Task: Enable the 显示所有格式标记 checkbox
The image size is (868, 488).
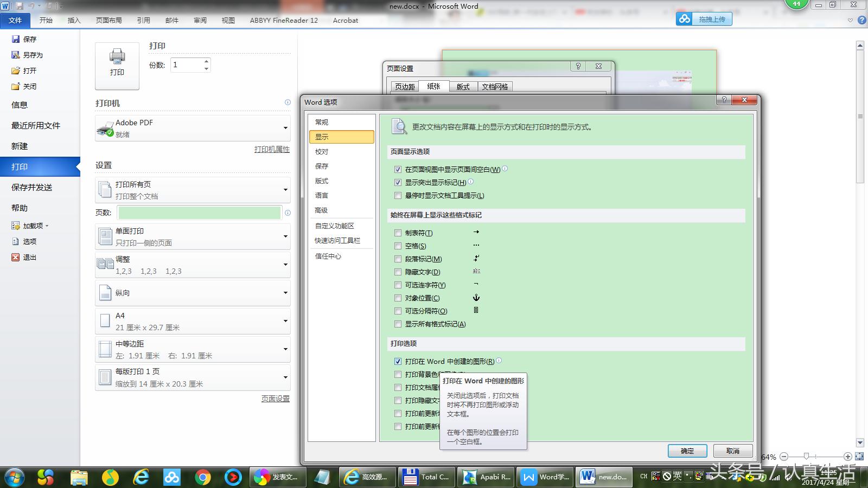Action: pos(398,324)
